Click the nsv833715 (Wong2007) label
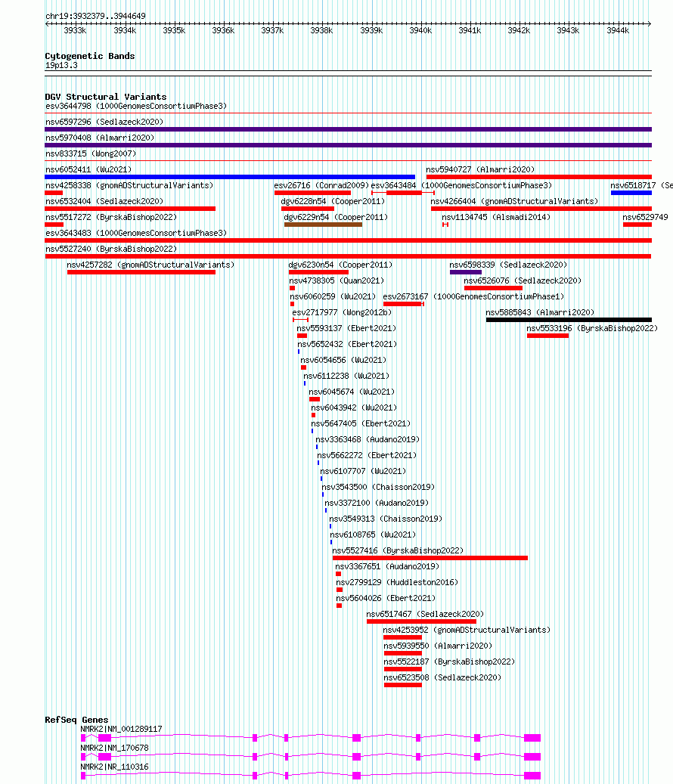 click(91, 153)
